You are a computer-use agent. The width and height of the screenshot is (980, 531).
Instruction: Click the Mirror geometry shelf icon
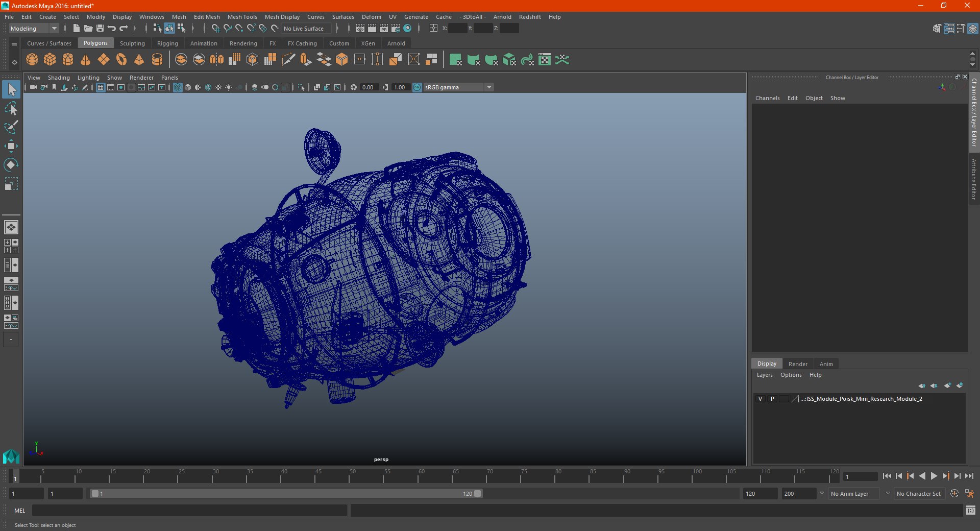pyautogui.click(x=217, y=60)
